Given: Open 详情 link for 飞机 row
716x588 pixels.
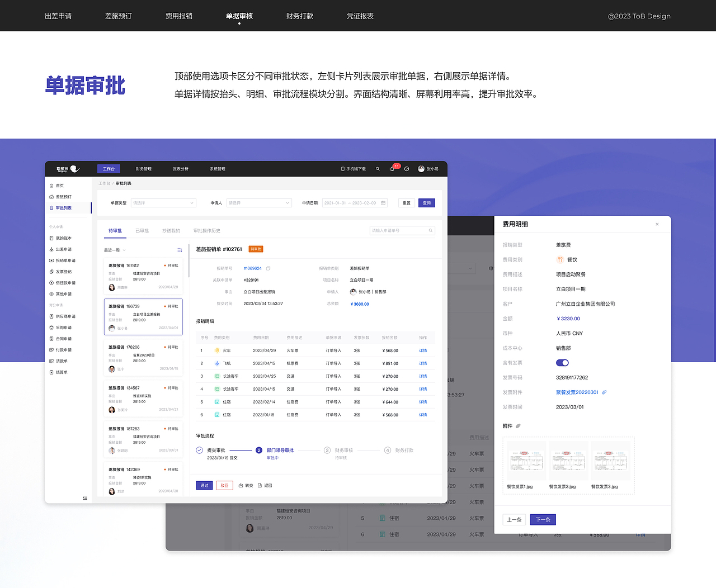Looking at the screenshot, I should click(423, 363).
